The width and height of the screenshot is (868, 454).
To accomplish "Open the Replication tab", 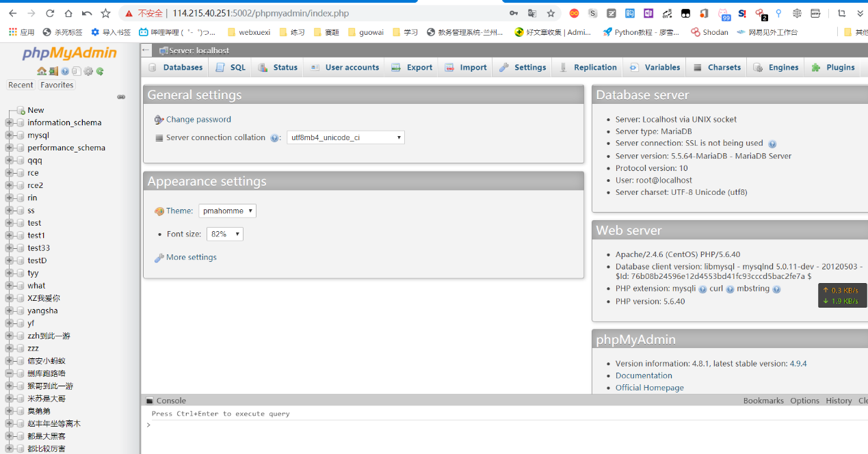I will 588,67.
